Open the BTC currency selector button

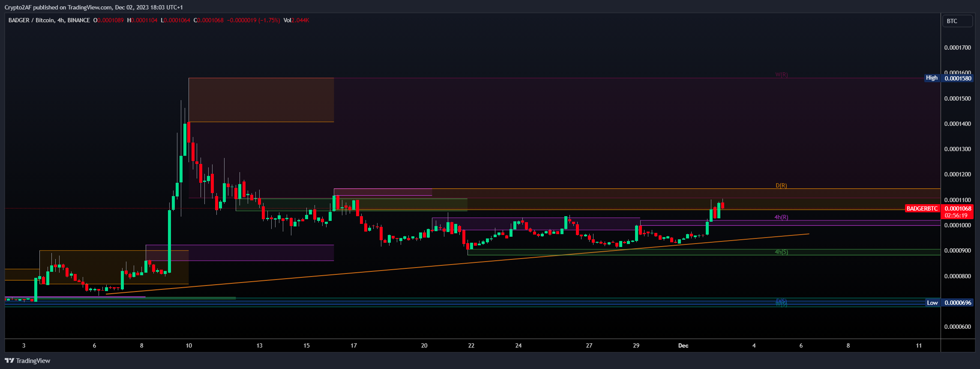957,21
